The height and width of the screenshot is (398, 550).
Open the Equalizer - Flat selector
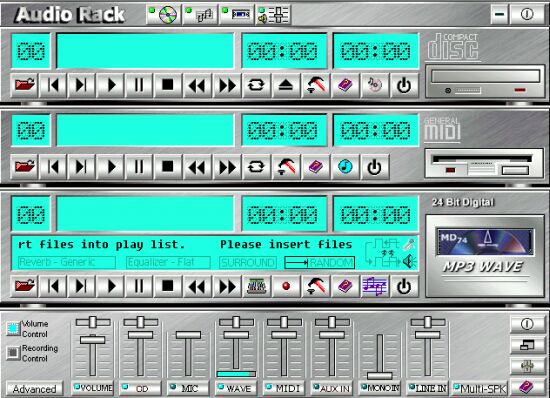(x=168, y=262)
